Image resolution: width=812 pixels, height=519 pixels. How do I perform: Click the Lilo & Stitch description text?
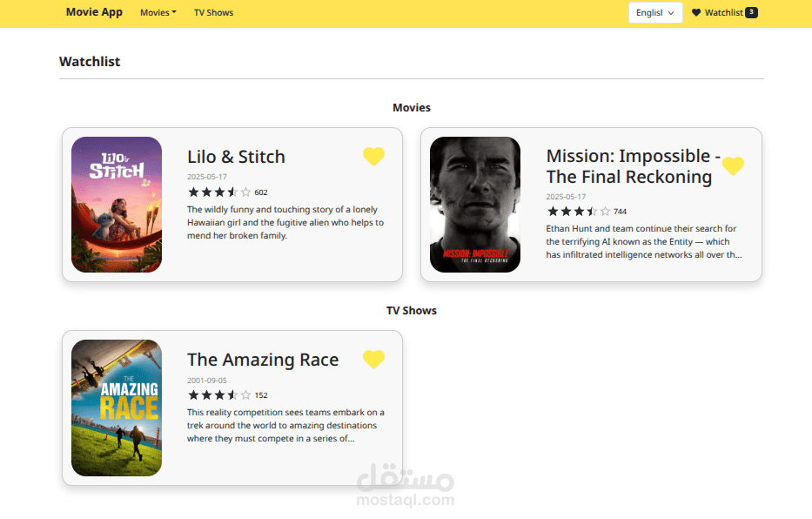pyautogui.click(x=285, y=222)
